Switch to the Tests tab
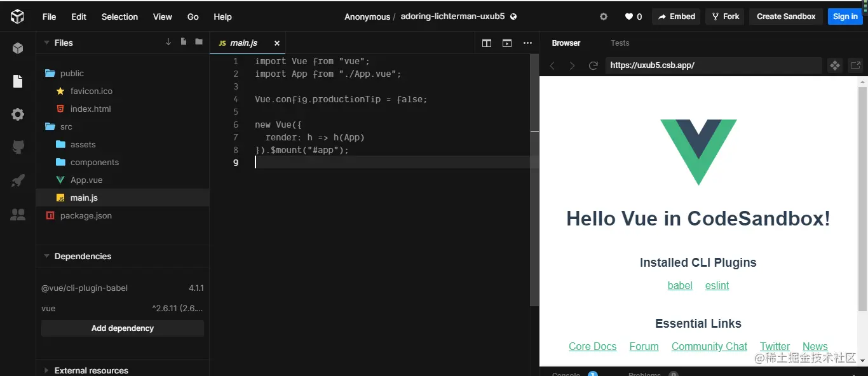The image size is (868, 376). click(620, 43)
